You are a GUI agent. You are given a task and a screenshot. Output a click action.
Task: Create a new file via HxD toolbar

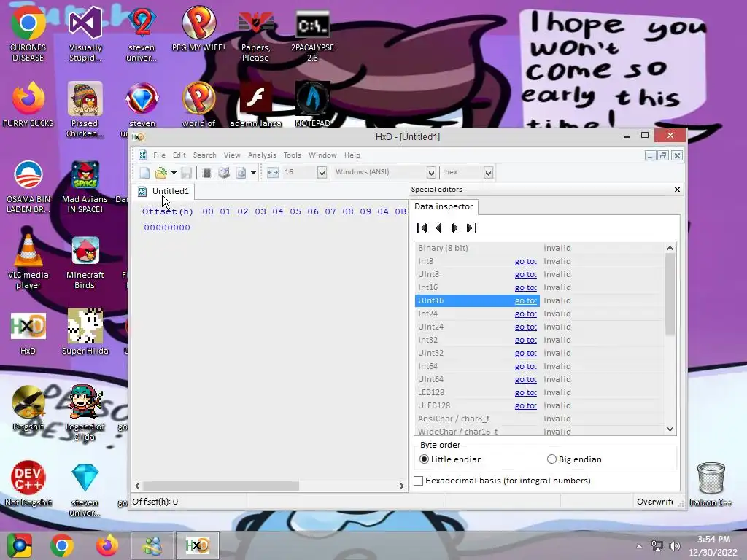144,172
